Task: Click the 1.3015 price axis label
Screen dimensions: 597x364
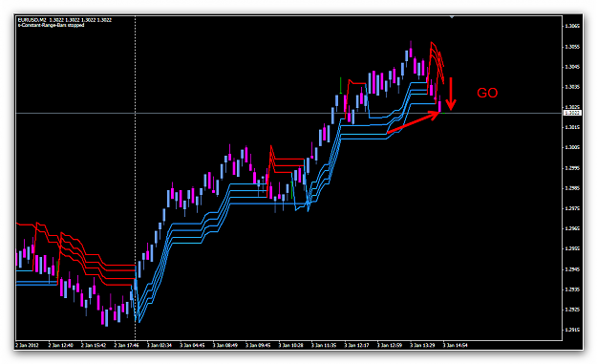Action: pyautogui.click(x=572, y=127)
